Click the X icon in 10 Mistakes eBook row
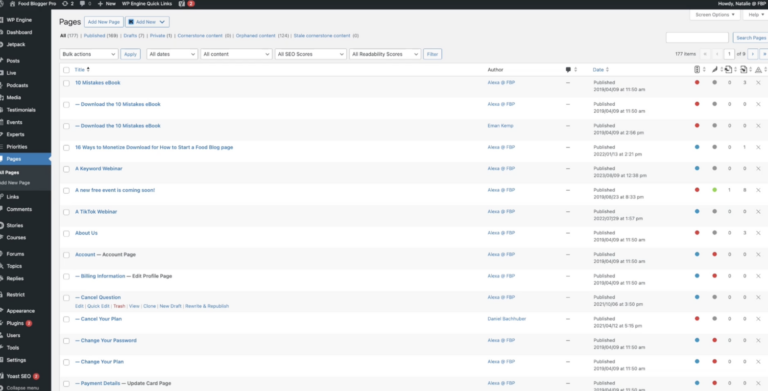 point(758,83)
